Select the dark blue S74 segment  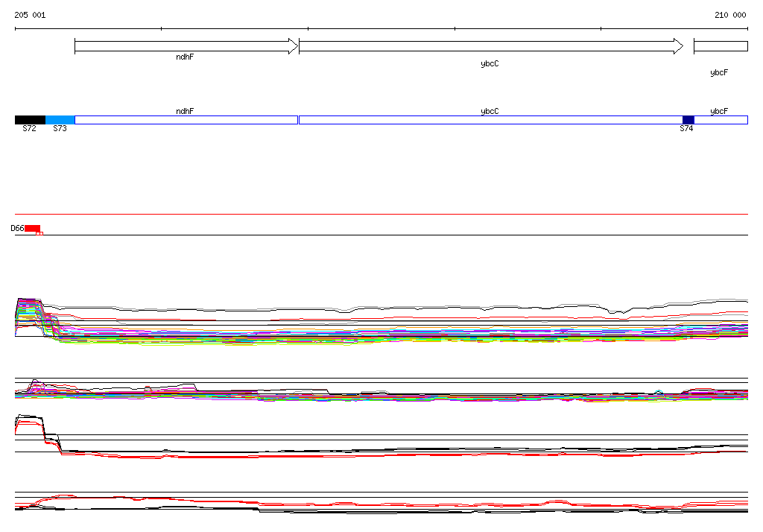(x=688, y=120)
